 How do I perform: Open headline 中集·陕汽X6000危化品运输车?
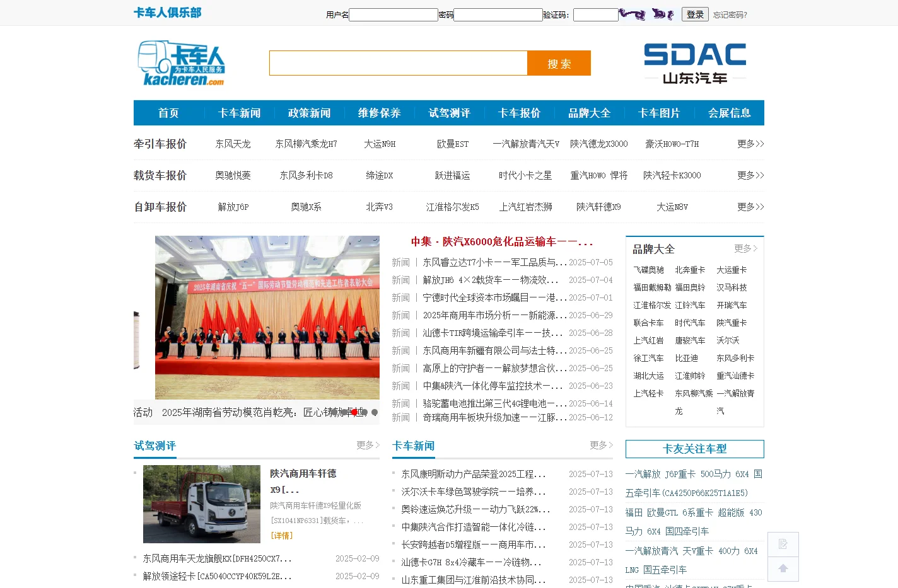[x=502, y=241]
